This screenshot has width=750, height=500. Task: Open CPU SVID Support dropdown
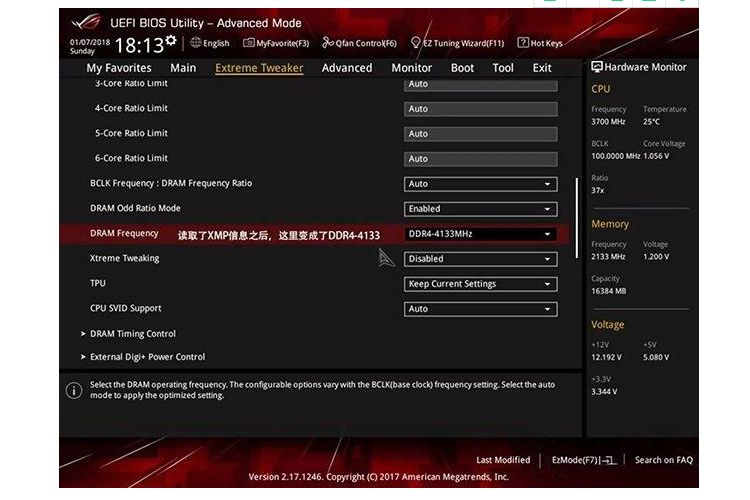[480, 309]
